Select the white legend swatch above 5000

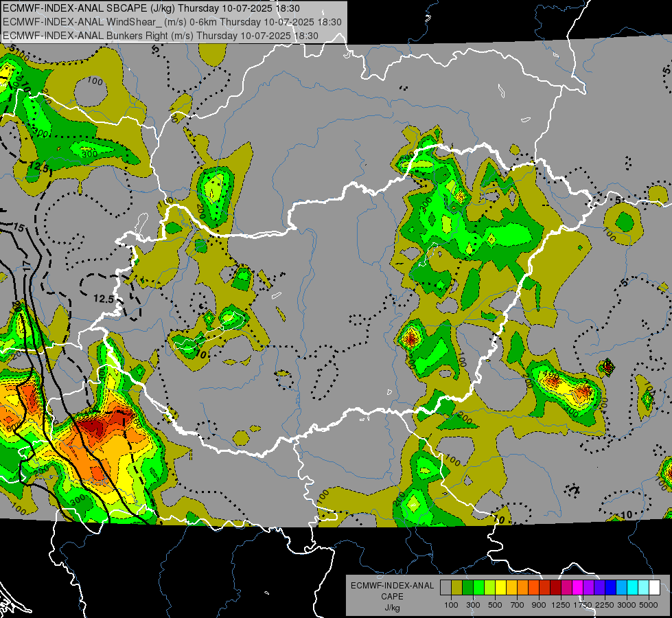[x=655, y=587]
